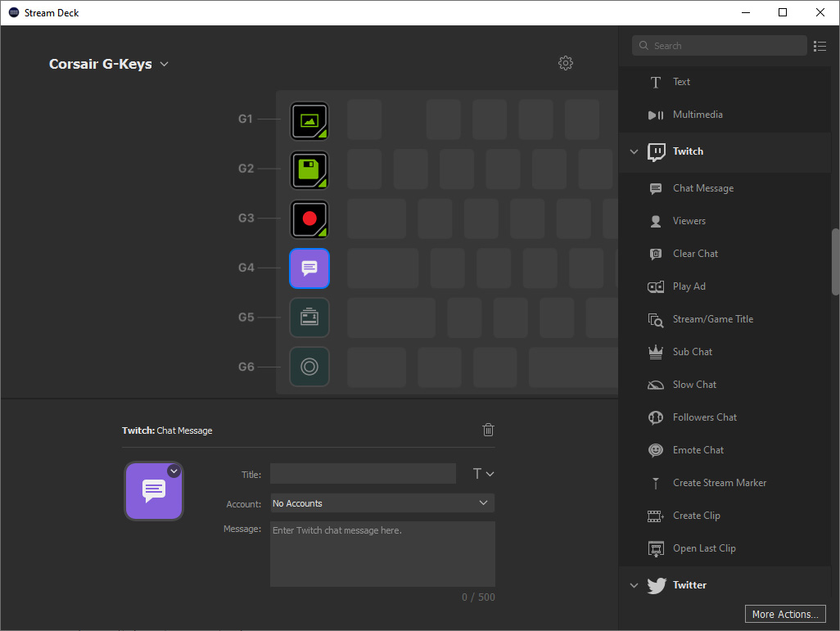Viewport: 840px width, 631px height.
Task: Collapse the Twitter category chevron
Action: 634,585
